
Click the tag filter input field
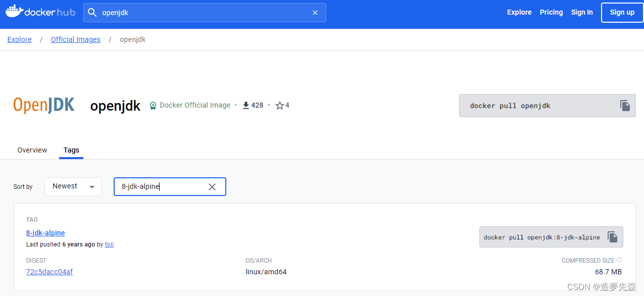(162, 187)
